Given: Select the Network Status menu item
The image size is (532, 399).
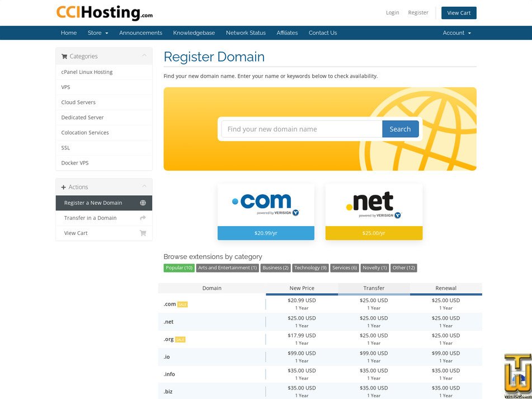Looking at the screenshot, I should pyautogui.click(x=246, y=32).
